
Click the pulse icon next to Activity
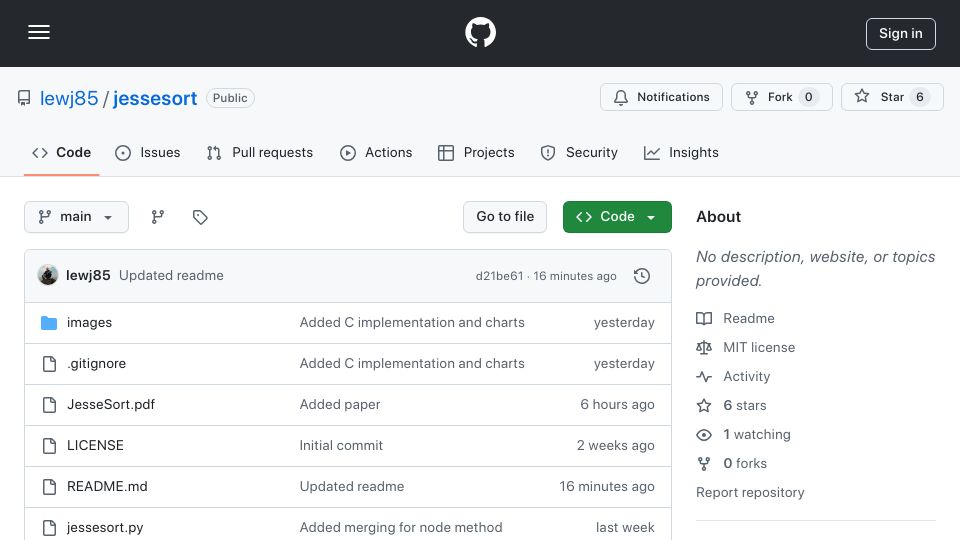click(704, 377)
